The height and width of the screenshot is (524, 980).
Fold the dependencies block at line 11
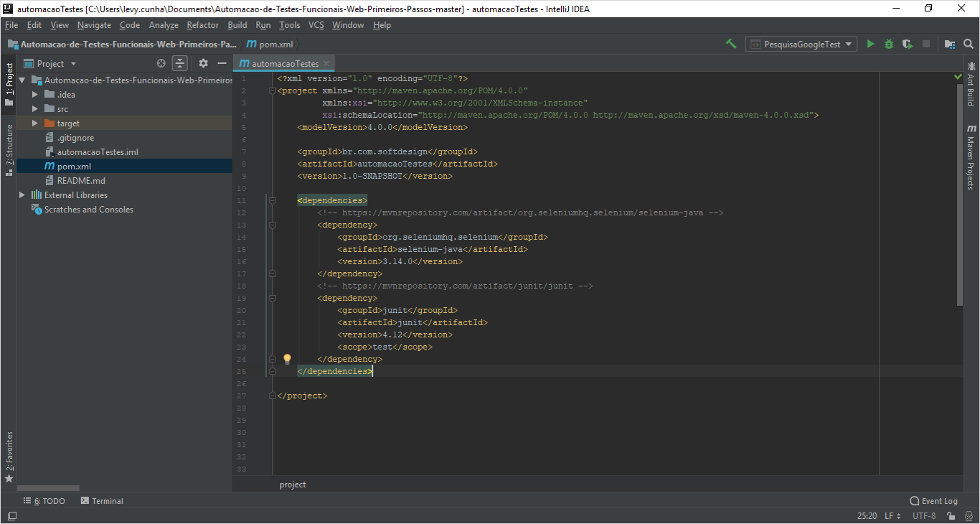point(272,200)
